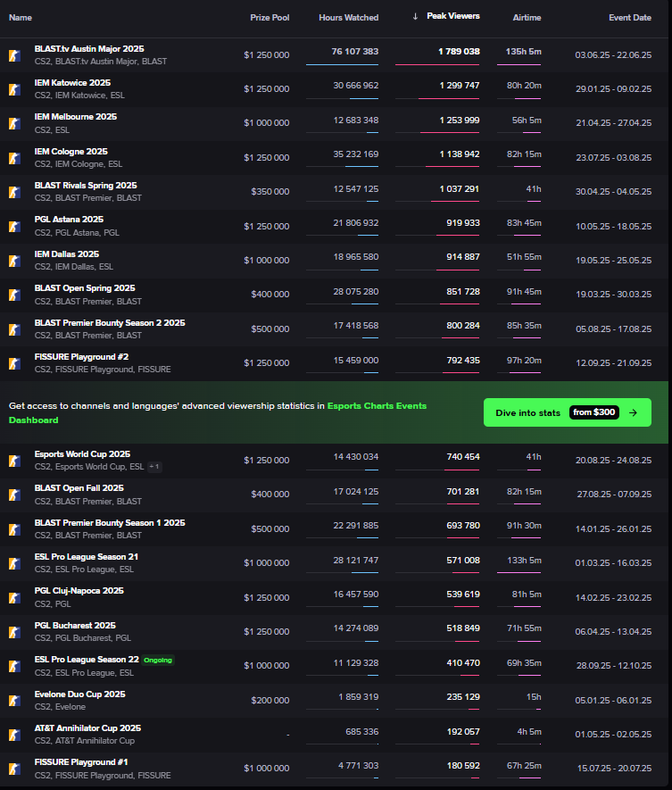Click the CS2 icon beside PGL Astana 2025

[14, 227]
